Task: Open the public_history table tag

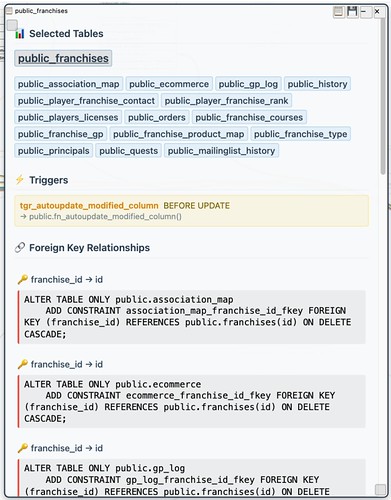Action: click(x=317, y=84)
